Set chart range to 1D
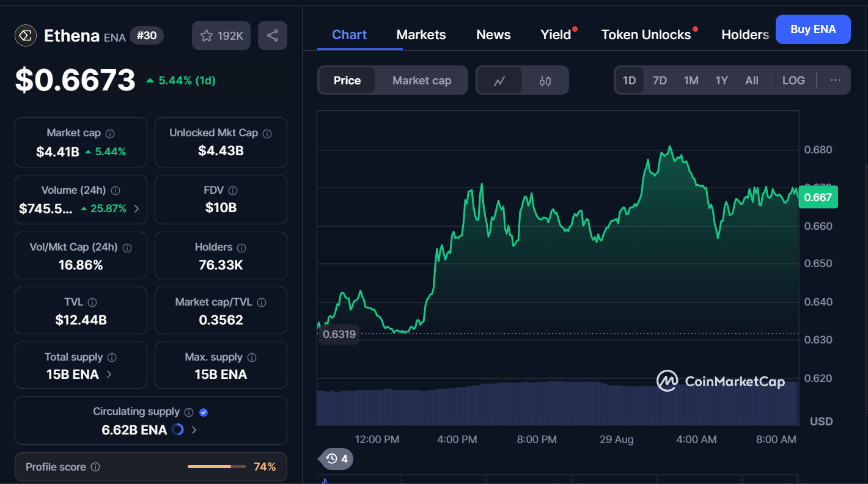Viewport: 868px width, 484px height. 630,80
